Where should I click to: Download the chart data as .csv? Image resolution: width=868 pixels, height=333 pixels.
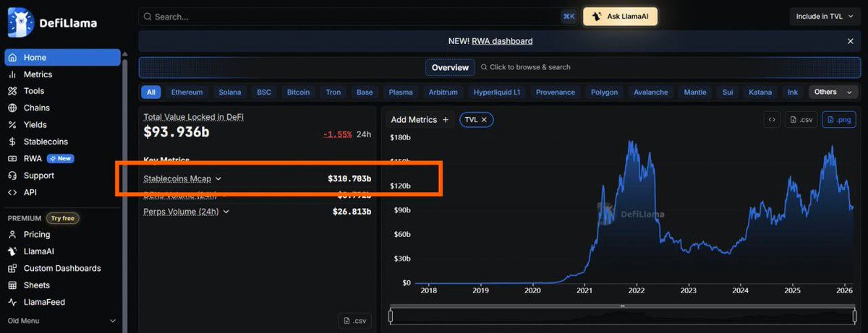point(802,120)
